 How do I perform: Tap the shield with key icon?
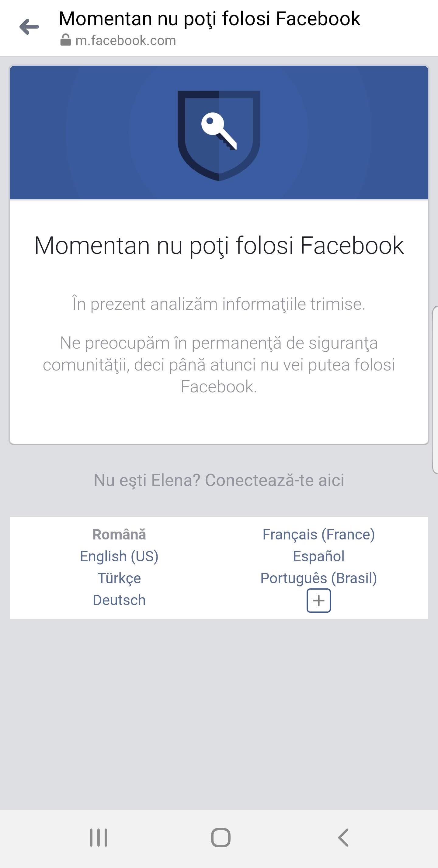[219, 136]
